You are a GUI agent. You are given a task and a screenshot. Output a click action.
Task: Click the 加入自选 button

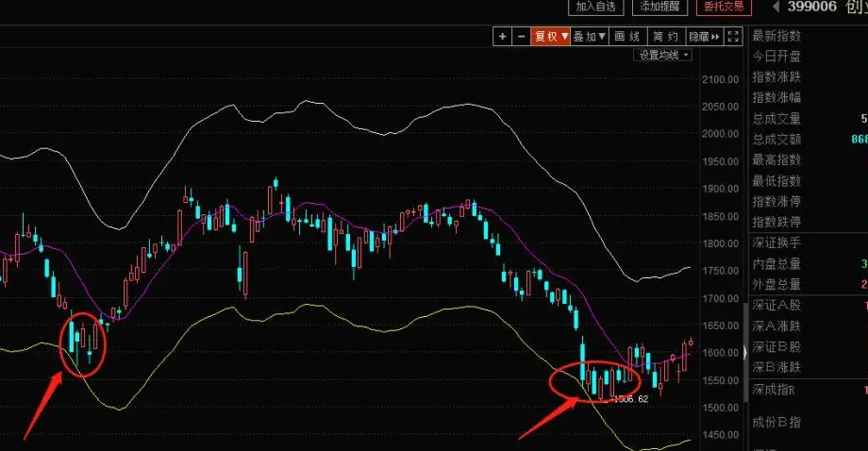[595, 7]
